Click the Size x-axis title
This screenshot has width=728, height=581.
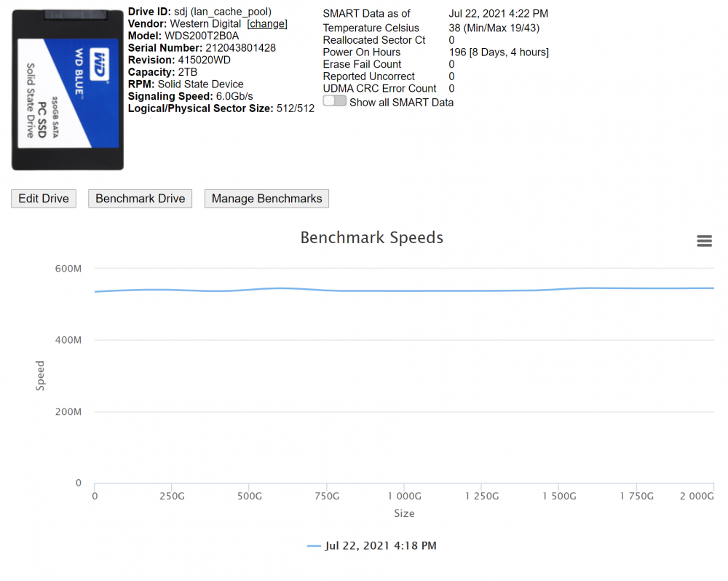pyautogui.click(x=404, y=513)
